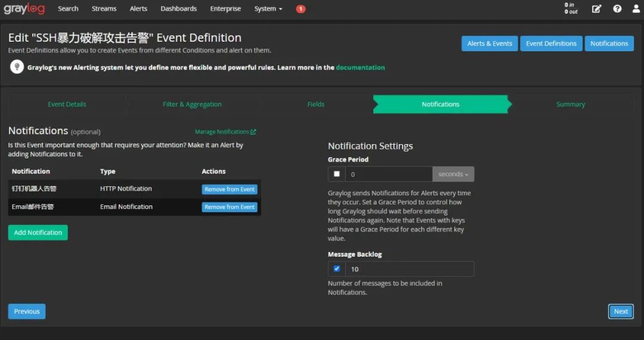Jump to the Summary step
Screen dimensions: 644x340
(x=571, y=104)
